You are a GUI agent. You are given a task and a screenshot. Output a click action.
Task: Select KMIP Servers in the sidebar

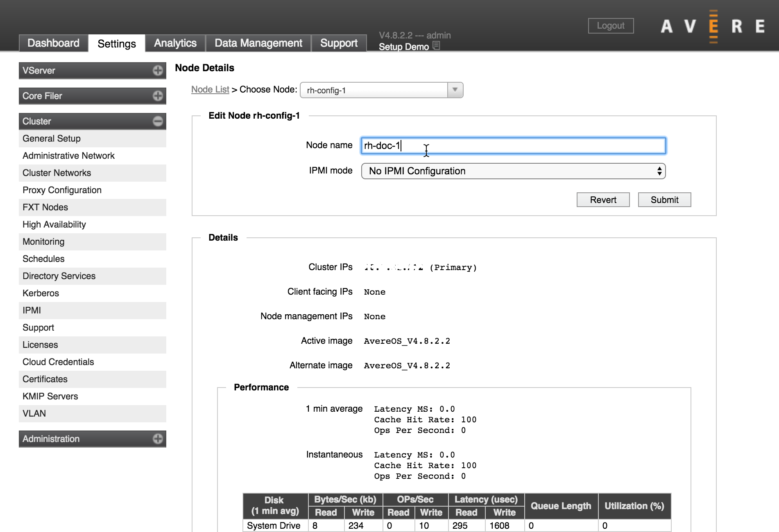click(x=93, y=397)
